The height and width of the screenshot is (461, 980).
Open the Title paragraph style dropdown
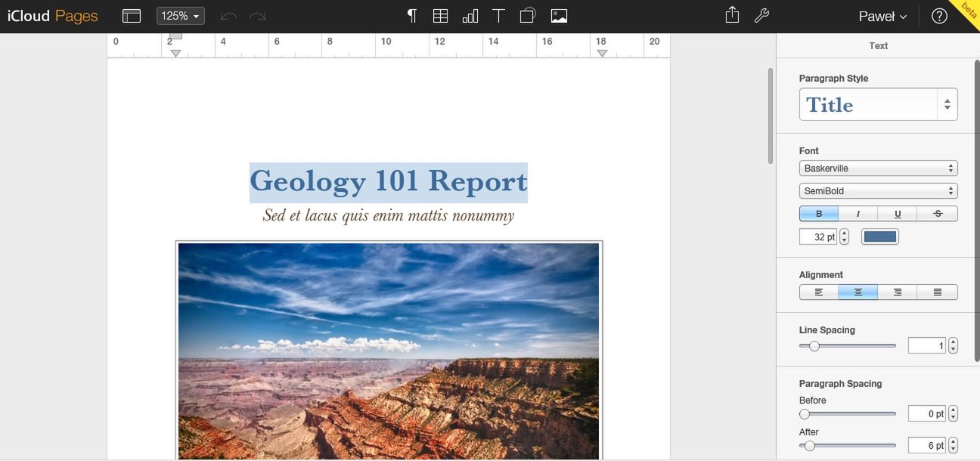pos(878,104)
